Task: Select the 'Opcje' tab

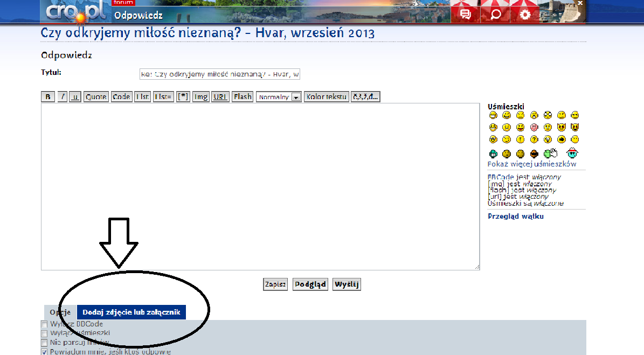Action: [60, 312]
